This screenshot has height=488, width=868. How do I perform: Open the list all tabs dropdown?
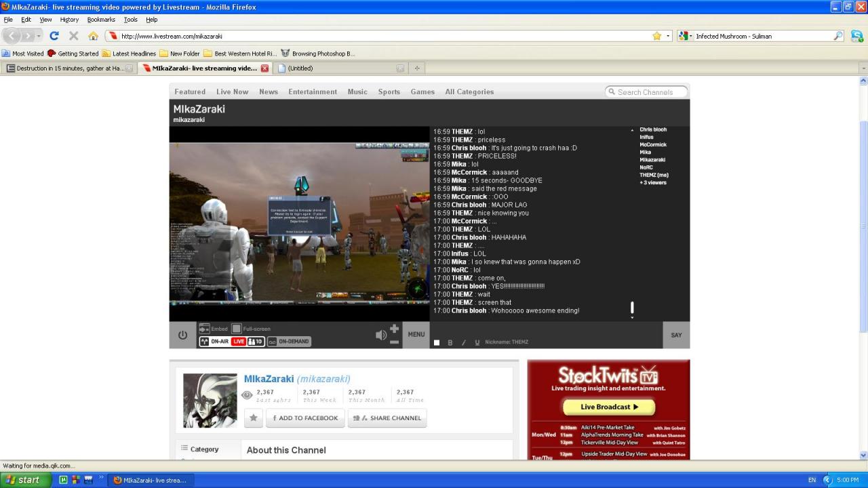tap(863, 68)
